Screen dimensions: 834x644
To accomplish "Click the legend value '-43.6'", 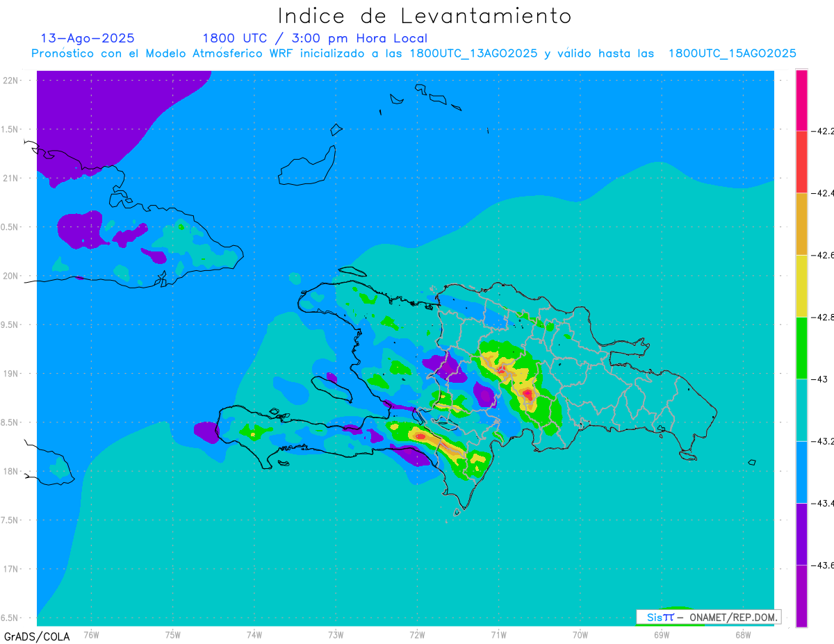I will pos(824,565).
